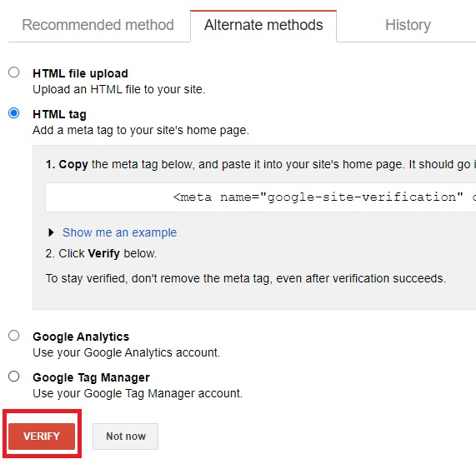Image resolution: width=476 pixels, height=469 pixels.
Task: Click the 'To stay verified' note text
Action: (x=246, y=278)
